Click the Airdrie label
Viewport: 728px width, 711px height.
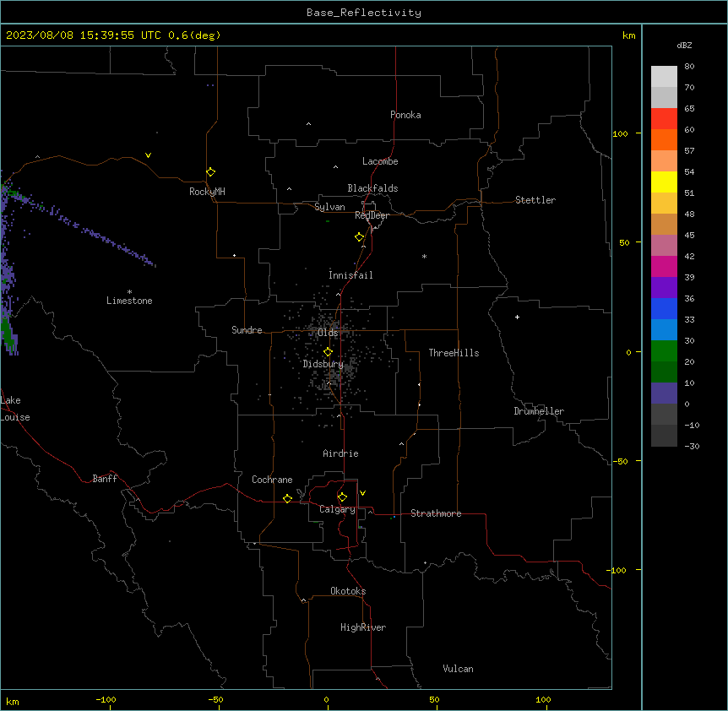[340, 453]
